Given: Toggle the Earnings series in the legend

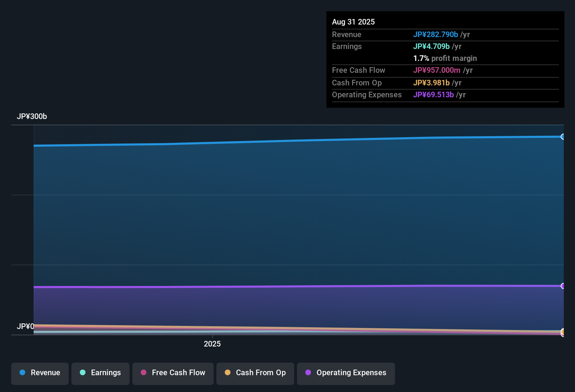Looking at the screenshot, I should 101,373.
